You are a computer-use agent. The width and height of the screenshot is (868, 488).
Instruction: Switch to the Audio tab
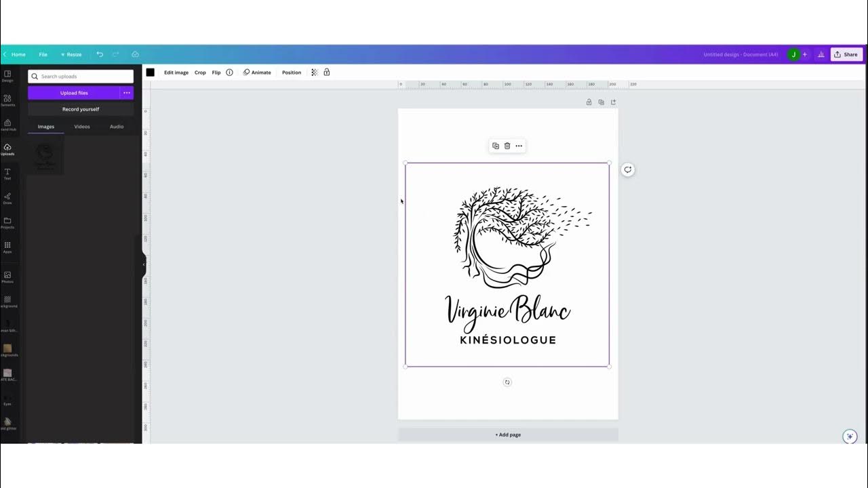coord(117,127)
